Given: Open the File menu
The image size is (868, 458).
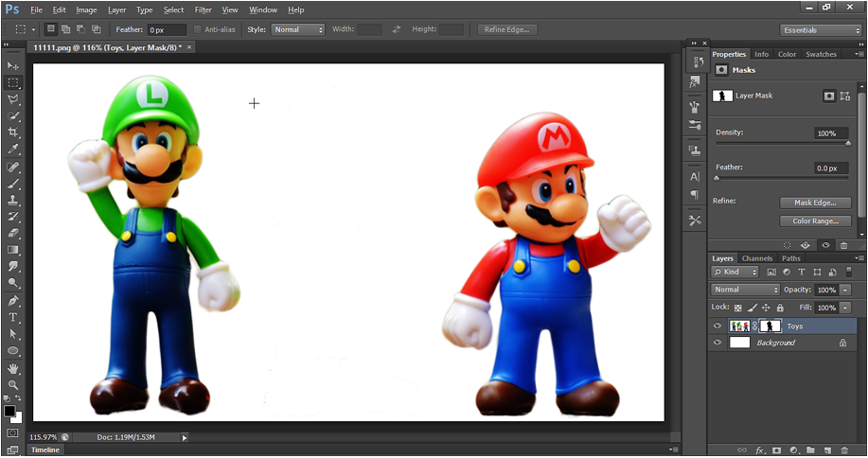Looking at the screenshot, I should (x=37, y=10).
